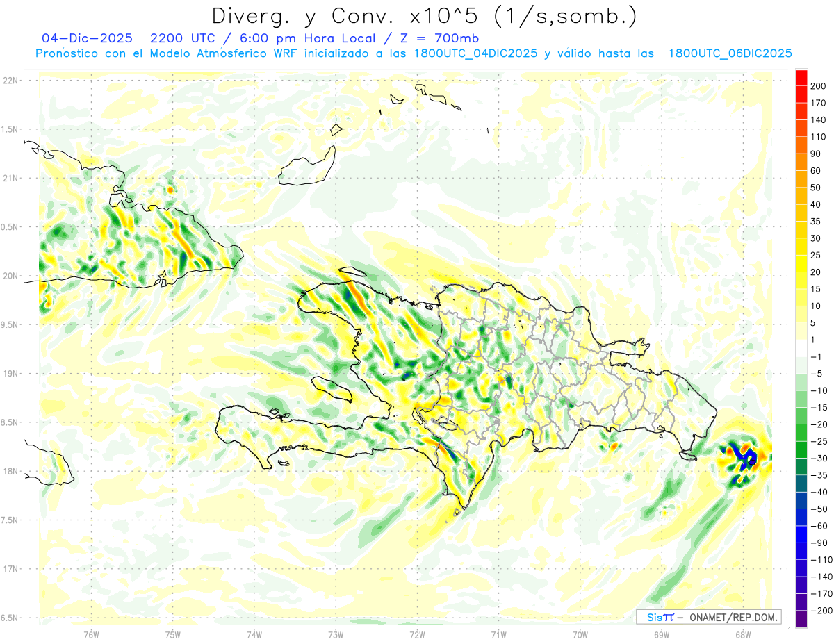Click the '0.5N' latitude label
This screenshot has width=834, height=644.
pos(10,227)
